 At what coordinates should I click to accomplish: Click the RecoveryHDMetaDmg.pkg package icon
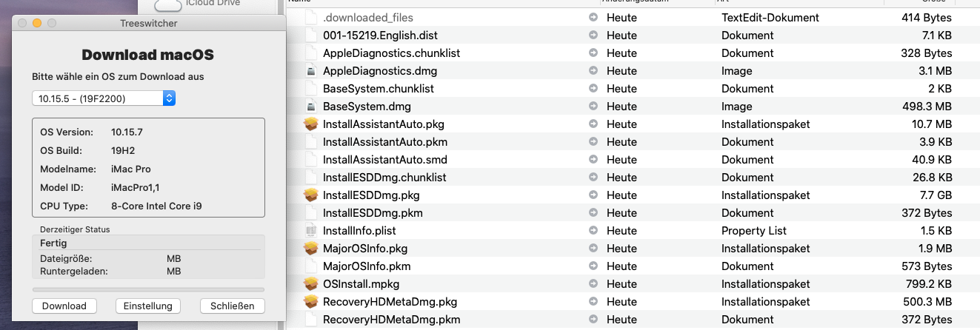[x=311, y=302]
